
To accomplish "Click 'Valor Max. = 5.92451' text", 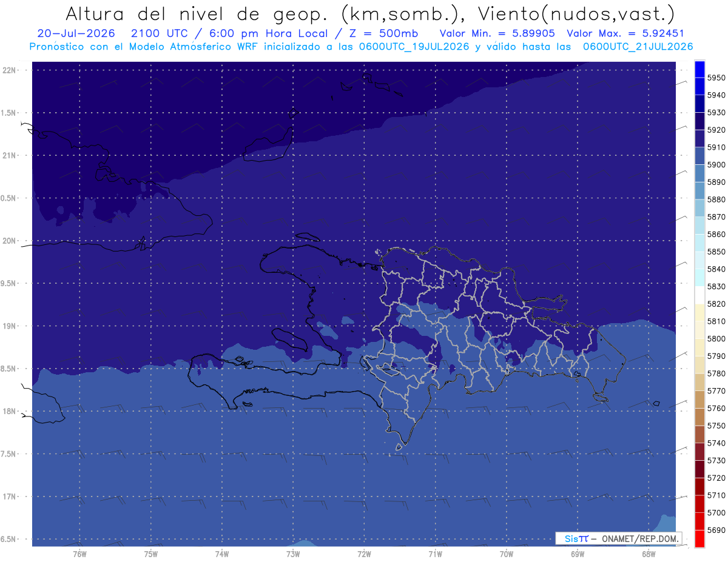I will tap(625, 33).
